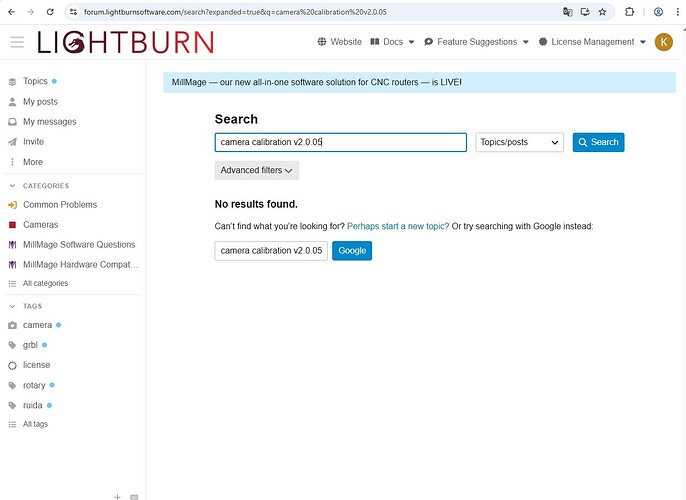Screen dimensions: 686x500
Task: Click the plus icon at sidebar bottom
Action: (117, 497)
